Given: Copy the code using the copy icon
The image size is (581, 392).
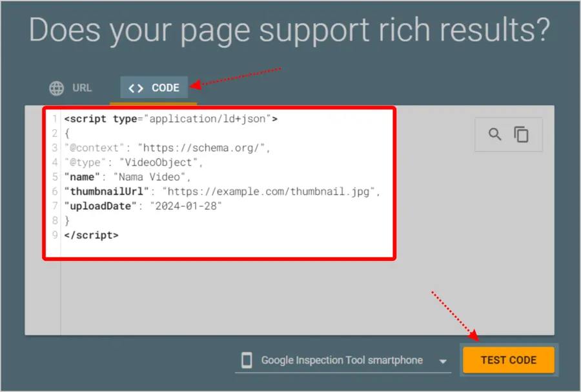Looking at the screenshot, I should [521, 134].
